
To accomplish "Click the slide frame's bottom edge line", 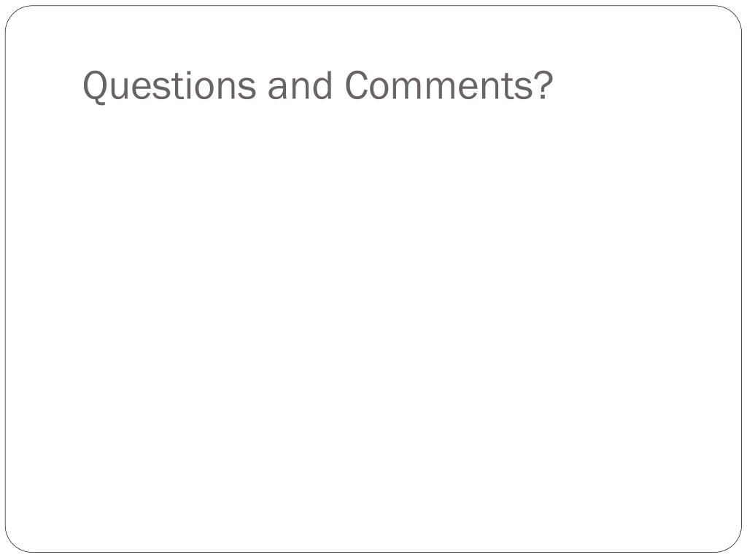I will pyautogui.click(x=373, y=552).
